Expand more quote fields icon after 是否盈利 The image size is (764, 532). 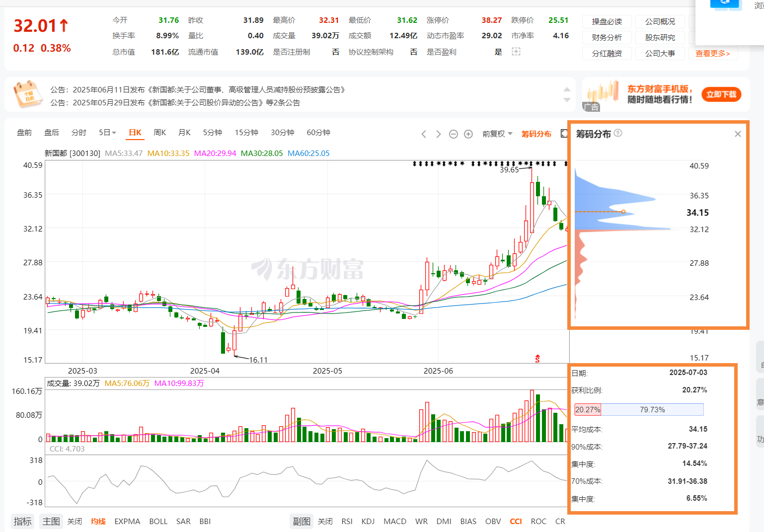pyautogui.click(x=516, y=52)
